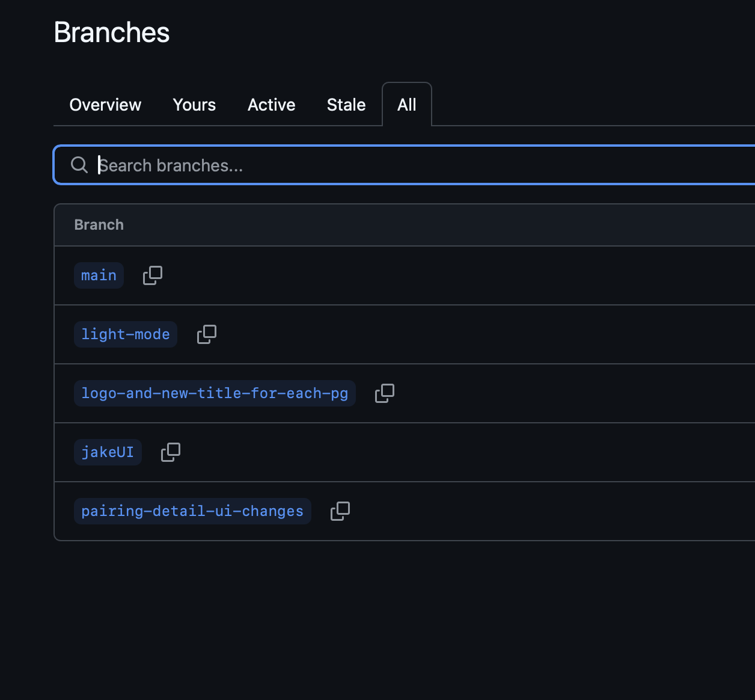Image resolution: width=755 pixels, height=700 pixels.
Task: Copy the light-mode branch name to clipboard
Action: (x=207, y=334)
